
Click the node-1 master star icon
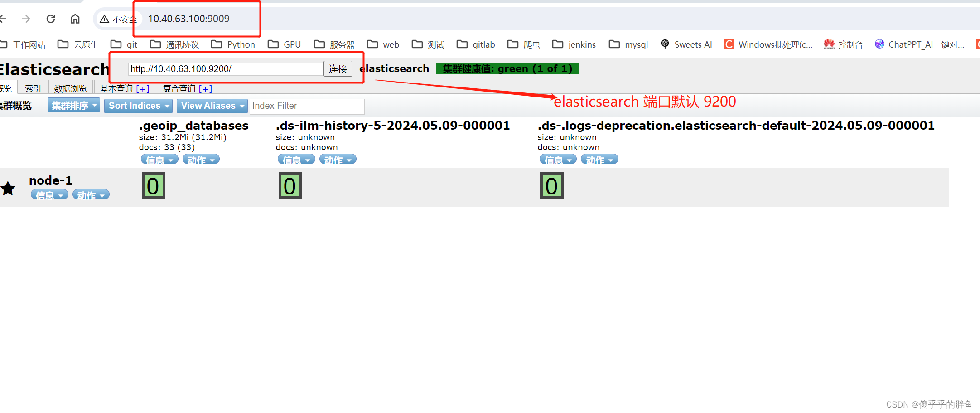coord(8,188)
